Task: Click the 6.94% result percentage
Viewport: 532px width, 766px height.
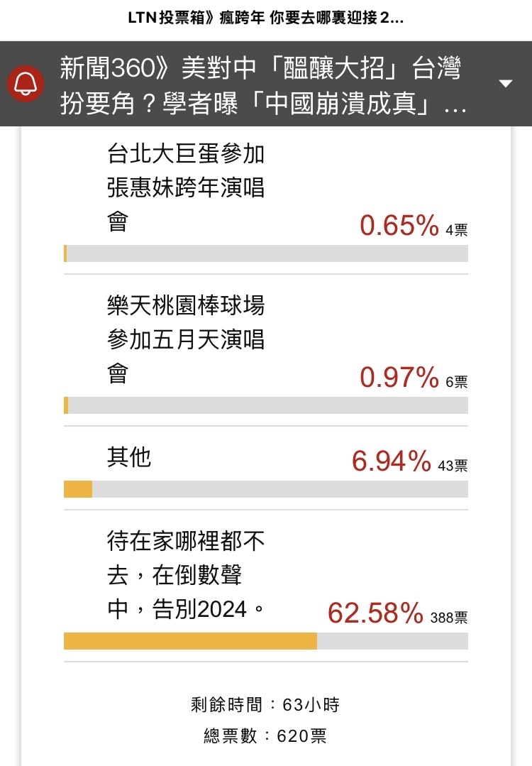Action: [392, 461]
